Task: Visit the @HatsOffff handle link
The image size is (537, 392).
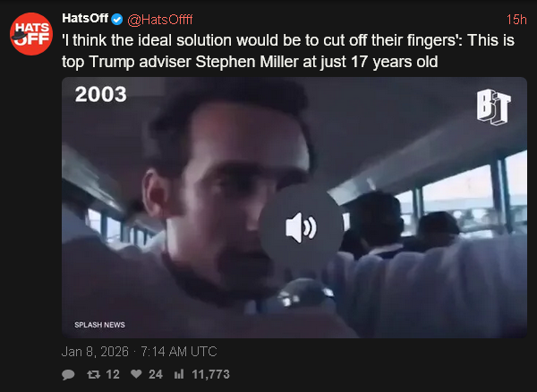Action: (x=160, y=20)
